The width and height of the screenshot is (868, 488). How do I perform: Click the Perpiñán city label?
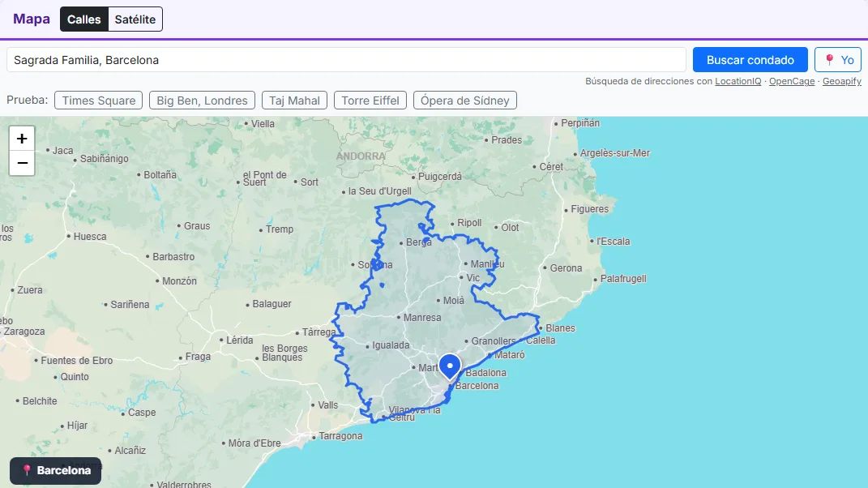(x=580, y=123)
